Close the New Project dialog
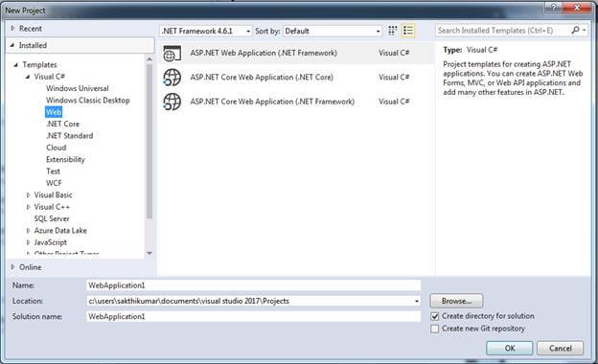Image resolution: width=598 pixels, height=364 pixels. coord(577,7)
